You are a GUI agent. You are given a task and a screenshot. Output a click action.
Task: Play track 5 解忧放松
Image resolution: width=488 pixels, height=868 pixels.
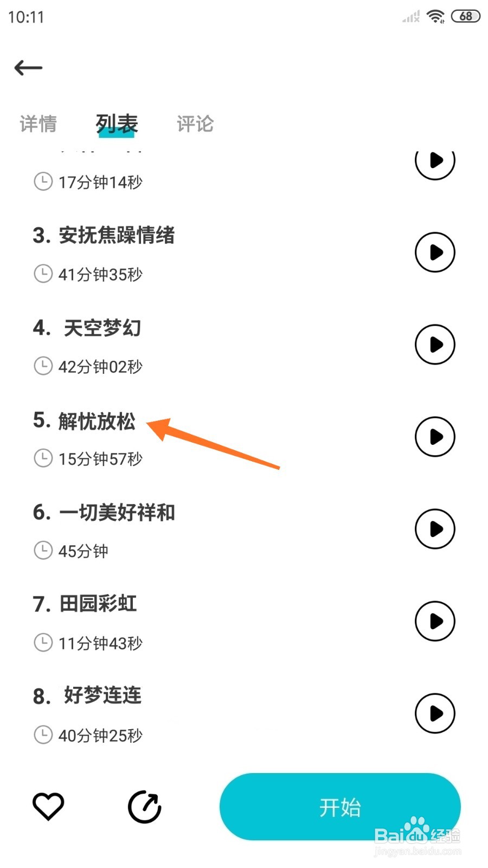(x=435, y=437)
